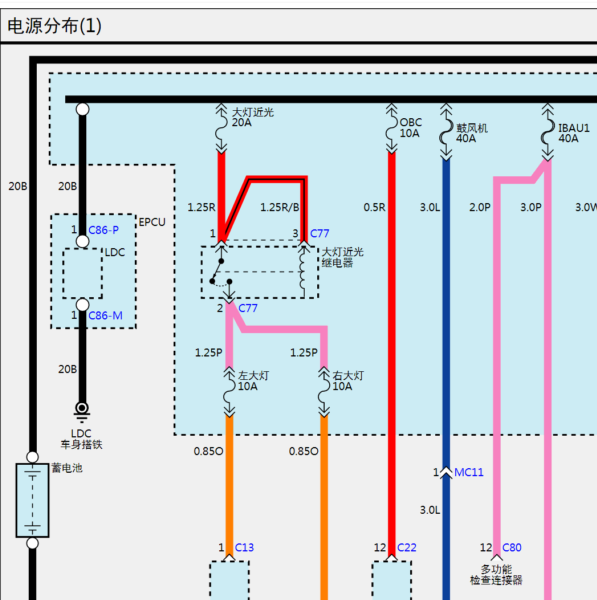The image size is (597, 600).
Task: Click the 3.0P wire label
Action: (x=531, y=207)
